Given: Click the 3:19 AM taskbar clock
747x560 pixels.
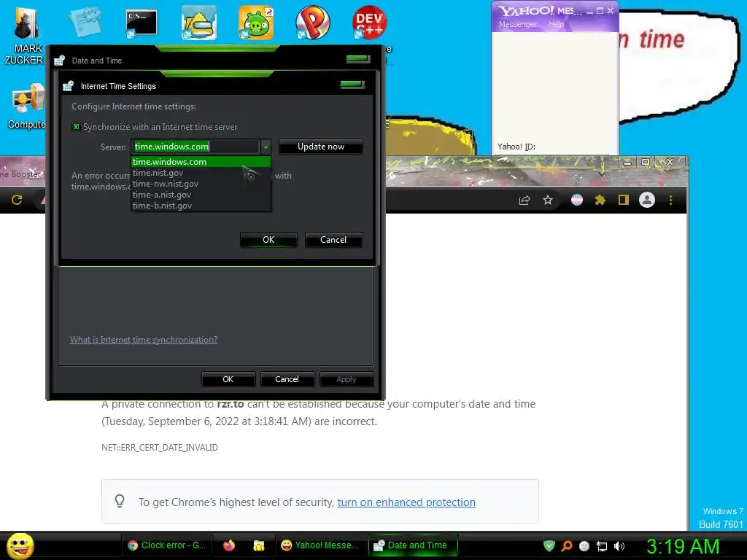Looking at the screenshot, I should pyautogui.click(x=683, y=546).
